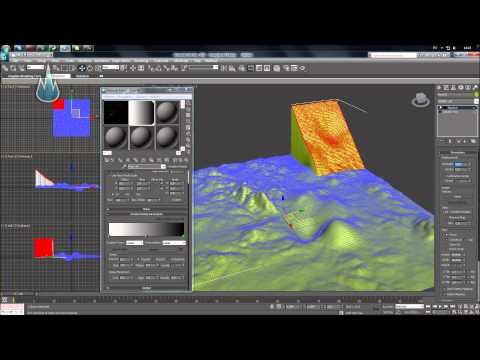Click the Select and Link tool
The height and width of the screenshot is (360, 480).
tap(5, 68)
